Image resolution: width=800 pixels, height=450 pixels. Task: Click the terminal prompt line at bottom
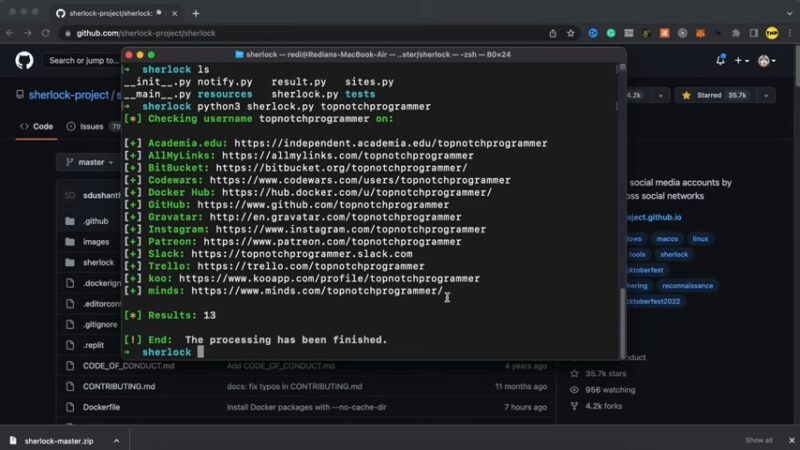point(163,352)
